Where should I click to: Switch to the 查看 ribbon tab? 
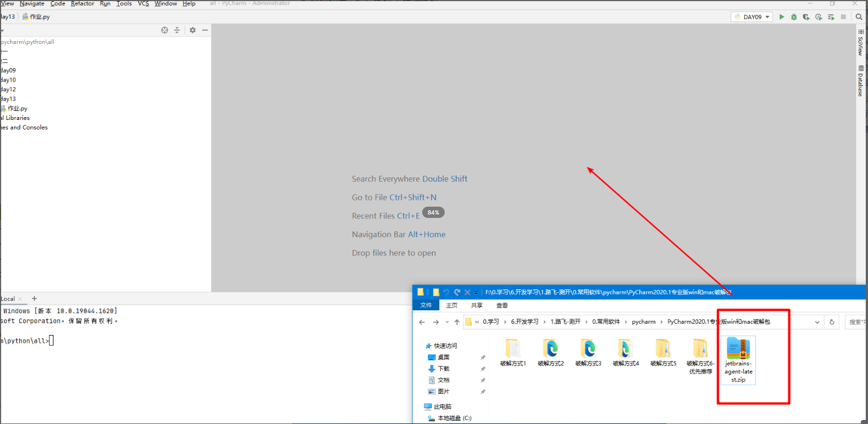click(x=502, y=305)
